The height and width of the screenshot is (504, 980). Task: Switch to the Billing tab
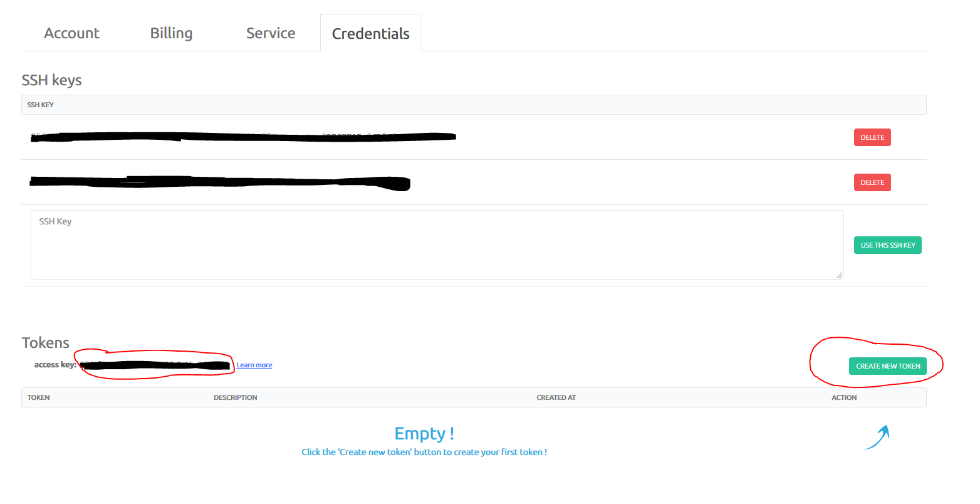(x=171, y=33)
